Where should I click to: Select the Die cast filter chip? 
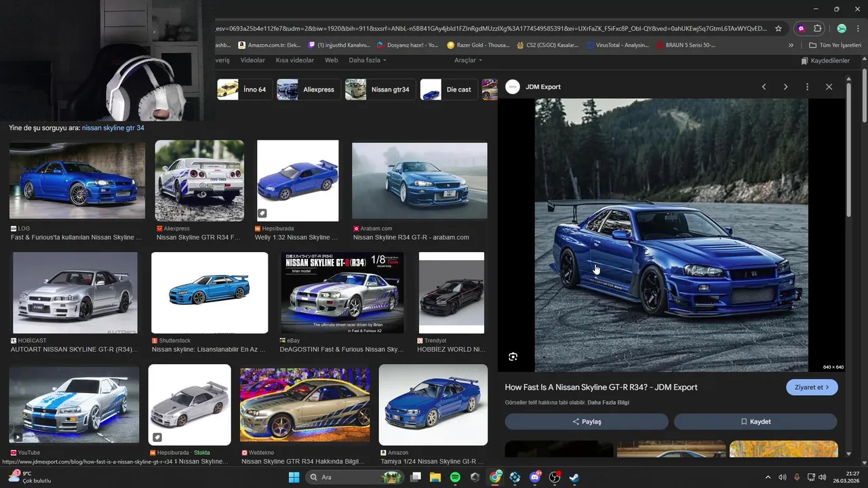[448, 89]
